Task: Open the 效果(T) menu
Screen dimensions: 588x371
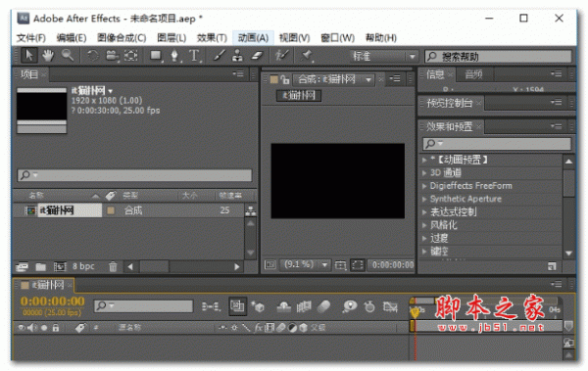Action: (212, 38)
